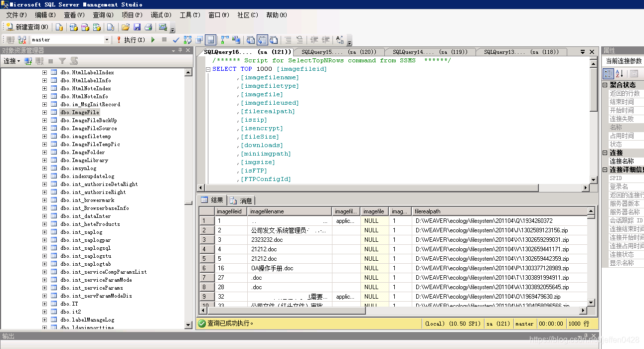Click the green Debug play icon

coord(153,40)
